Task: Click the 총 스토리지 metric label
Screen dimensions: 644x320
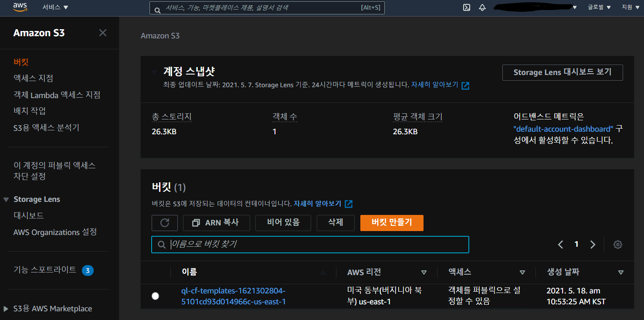Action: tap(172, 117)
